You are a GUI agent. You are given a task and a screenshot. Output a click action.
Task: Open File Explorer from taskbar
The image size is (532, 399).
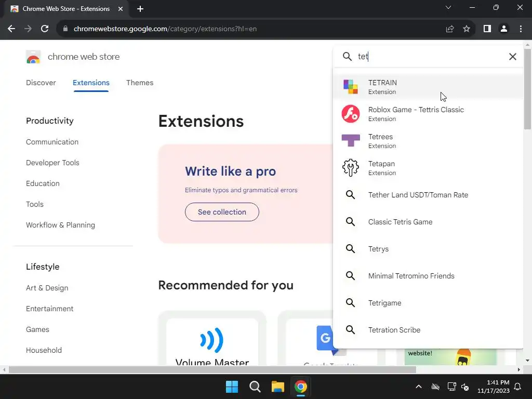click(277, 387)
